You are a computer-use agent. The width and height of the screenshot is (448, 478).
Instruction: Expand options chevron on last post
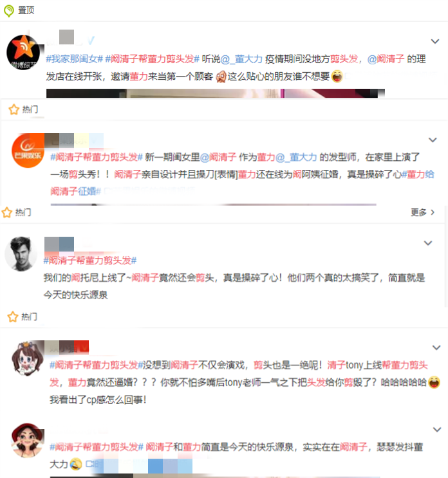(x=437, y=430)
